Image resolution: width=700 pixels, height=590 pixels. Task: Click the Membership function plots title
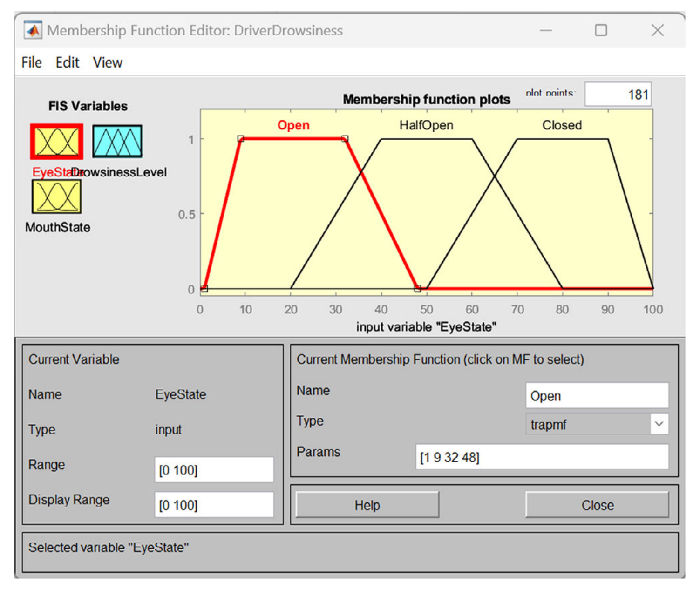click(x=427, y=100)
